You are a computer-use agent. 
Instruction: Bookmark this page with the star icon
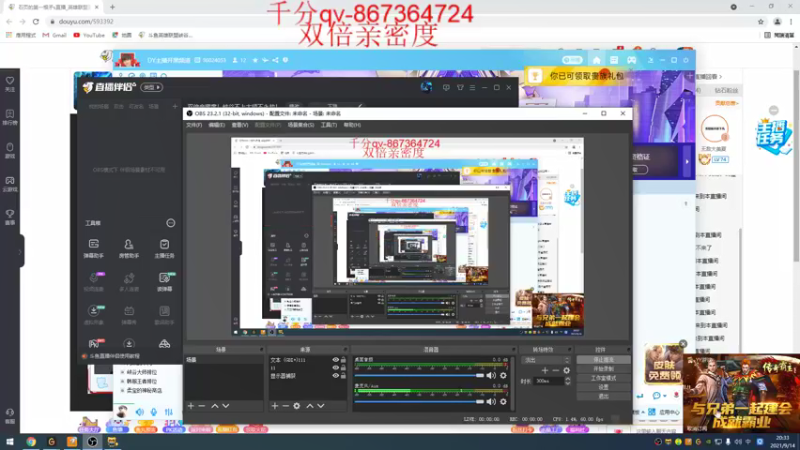pyautogui.click(x=761, y=21)
